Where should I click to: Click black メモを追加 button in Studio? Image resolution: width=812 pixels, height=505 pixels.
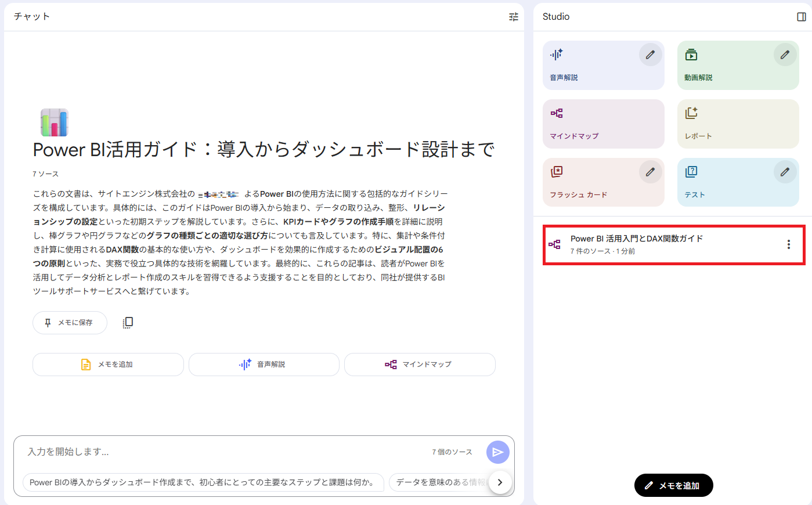click(673, 485)
